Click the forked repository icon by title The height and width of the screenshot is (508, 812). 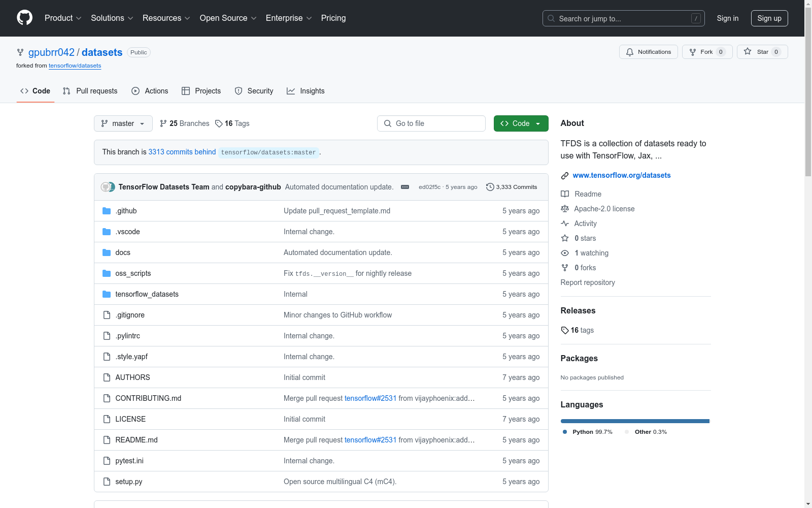(x=20, y=52)
